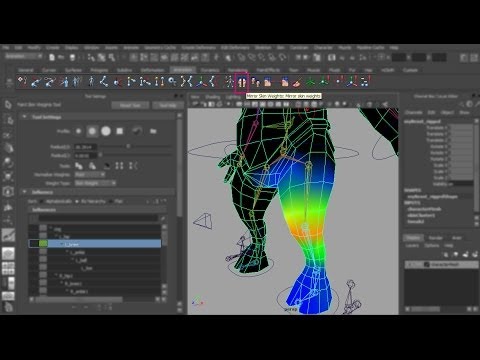Click the Save Scene icon in status line

[72, 58]
